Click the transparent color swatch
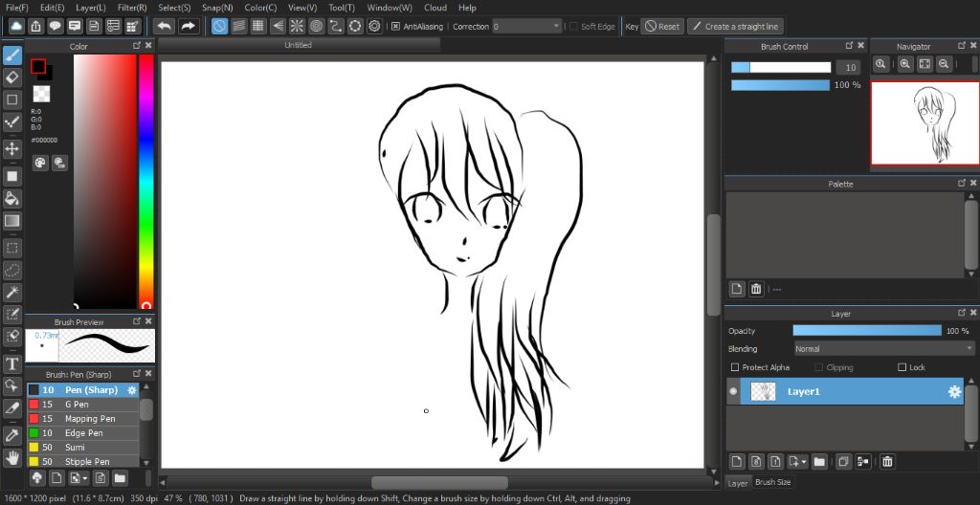This screenshot has width=980, height=505. click(41, 94)
